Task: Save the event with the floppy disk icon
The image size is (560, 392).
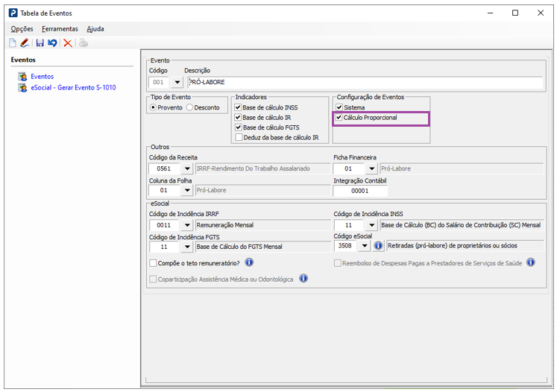Action: 40,43
